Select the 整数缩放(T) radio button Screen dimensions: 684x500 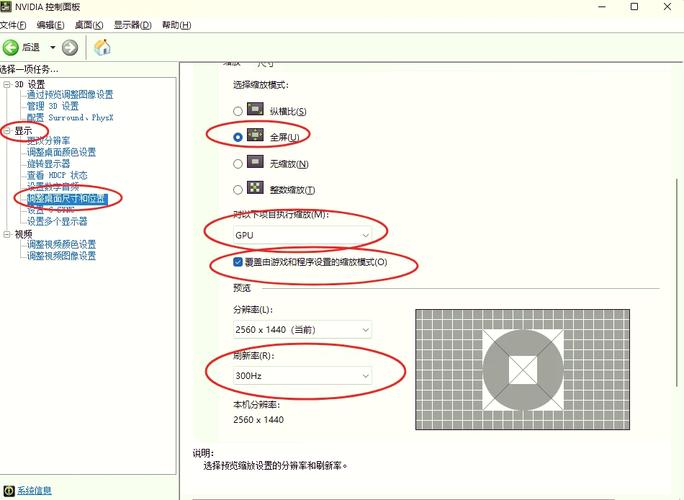click(x=238, y=190)
